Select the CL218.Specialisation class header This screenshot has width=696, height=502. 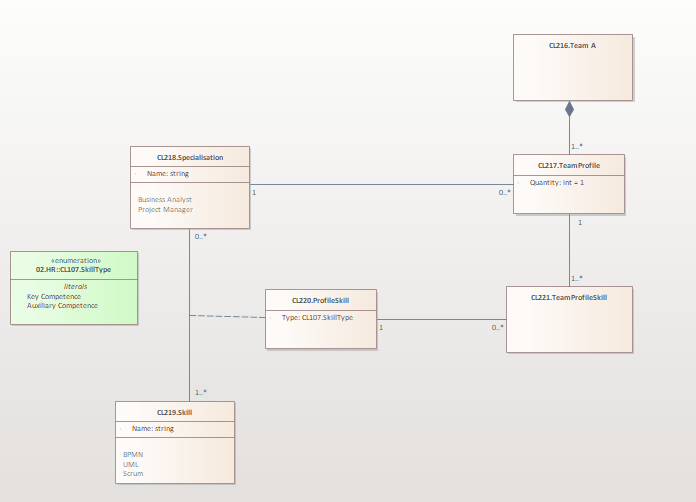[190, 157]
